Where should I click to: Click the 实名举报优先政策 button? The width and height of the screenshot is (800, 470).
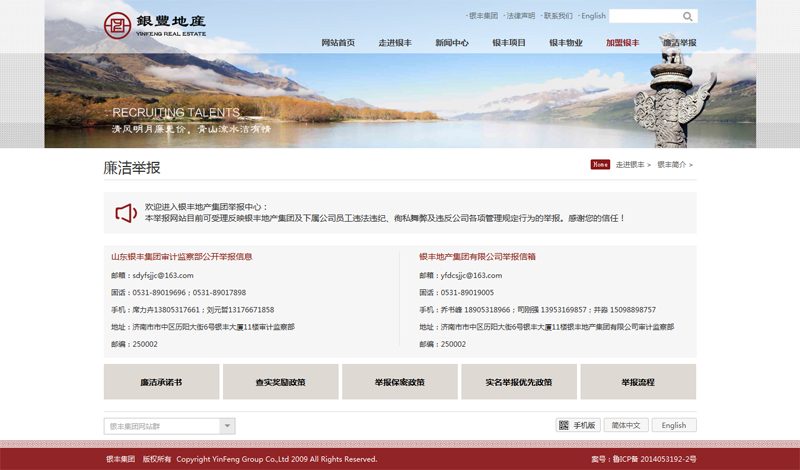518,382
